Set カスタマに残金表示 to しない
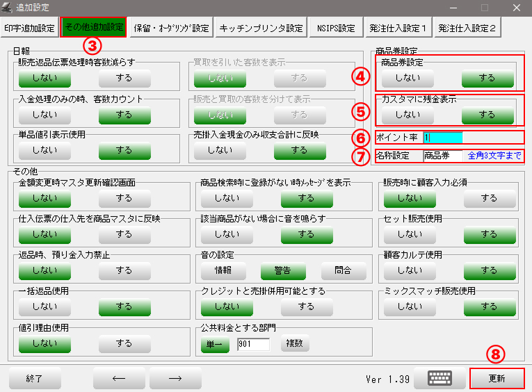 point(408,115)
